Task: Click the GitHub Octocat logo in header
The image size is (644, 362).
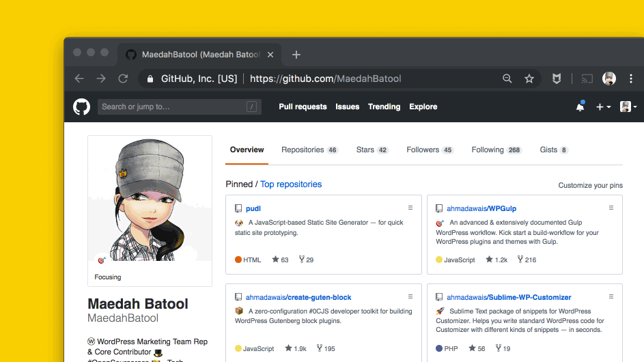Action: (81, 107)
